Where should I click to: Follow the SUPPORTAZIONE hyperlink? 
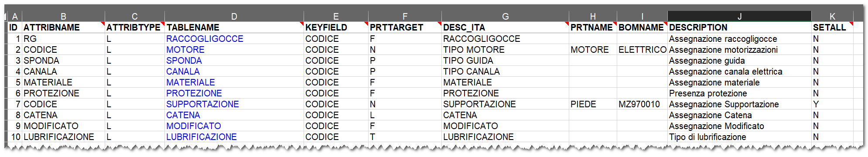[202, 104]
